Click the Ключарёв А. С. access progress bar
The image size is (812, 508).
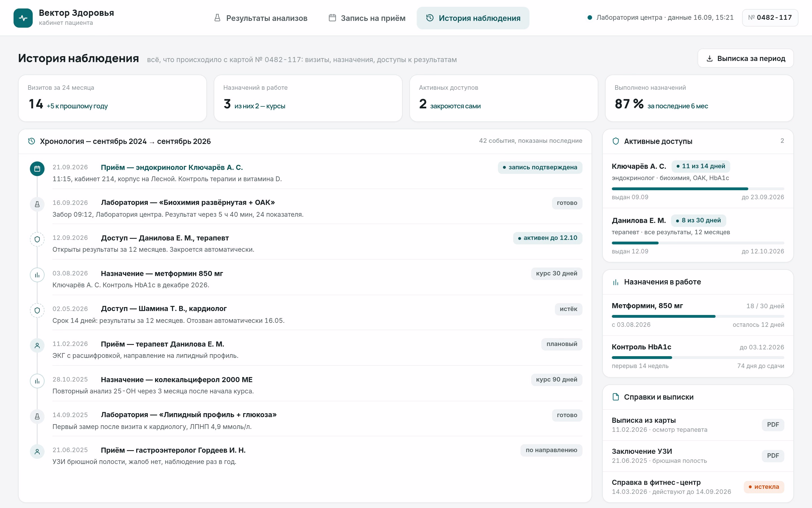coord(698,189)
